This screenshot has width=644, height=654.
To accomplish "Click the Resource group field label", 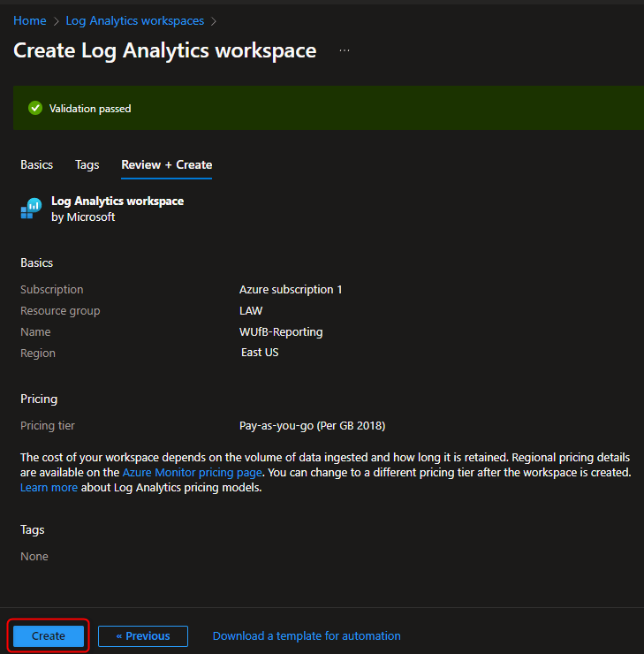I will (x=60, y=311).
